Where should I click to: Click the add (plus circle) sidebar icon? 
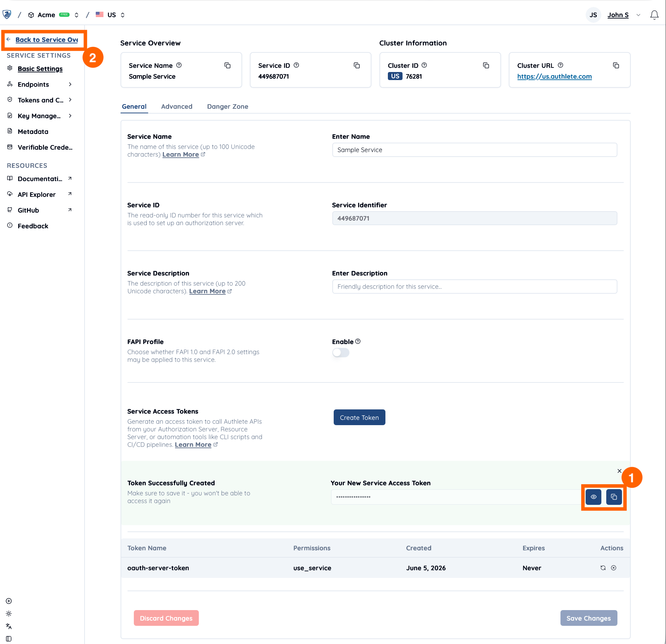[x=9, y=601]
